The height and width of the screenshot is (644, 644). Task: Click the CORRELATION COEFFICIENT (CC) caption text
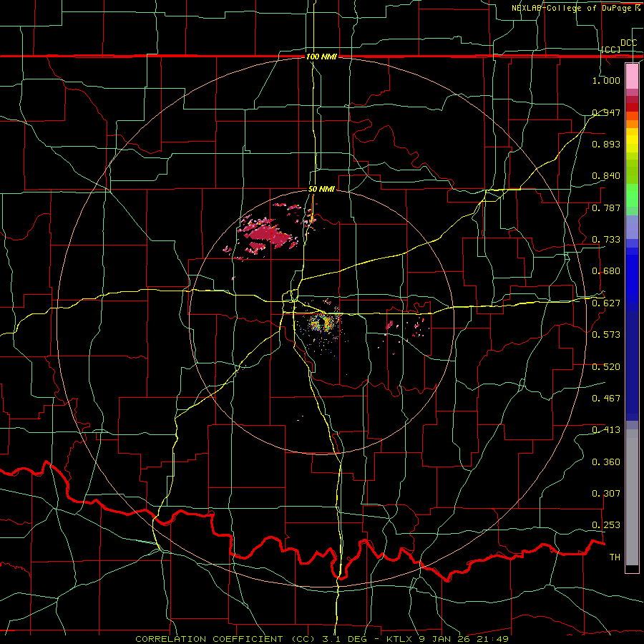[225, 639]
